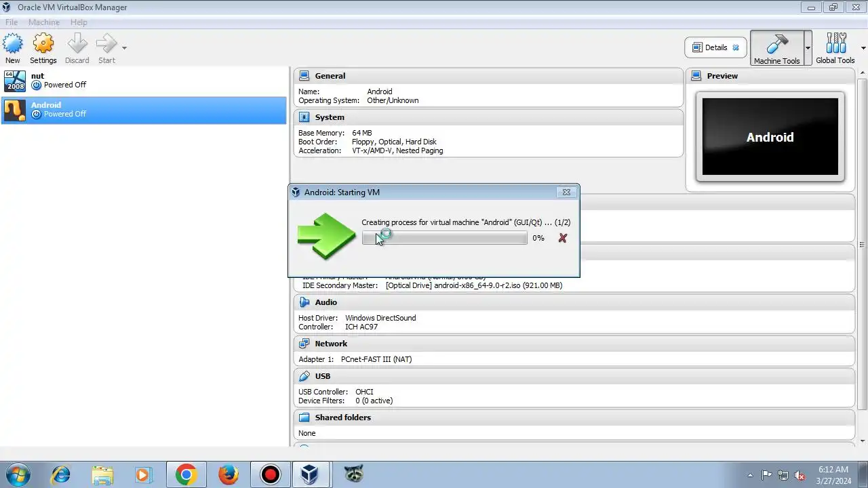Open the Help menu
The image size is (868, 488).
[x=79, y=22]
